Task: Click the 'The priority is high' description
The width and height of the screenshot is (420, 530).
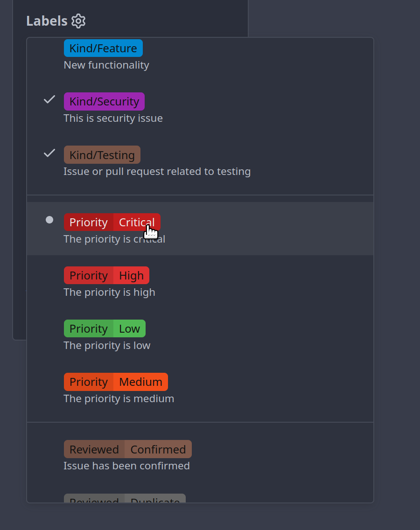Action: (x=110, y=292)
